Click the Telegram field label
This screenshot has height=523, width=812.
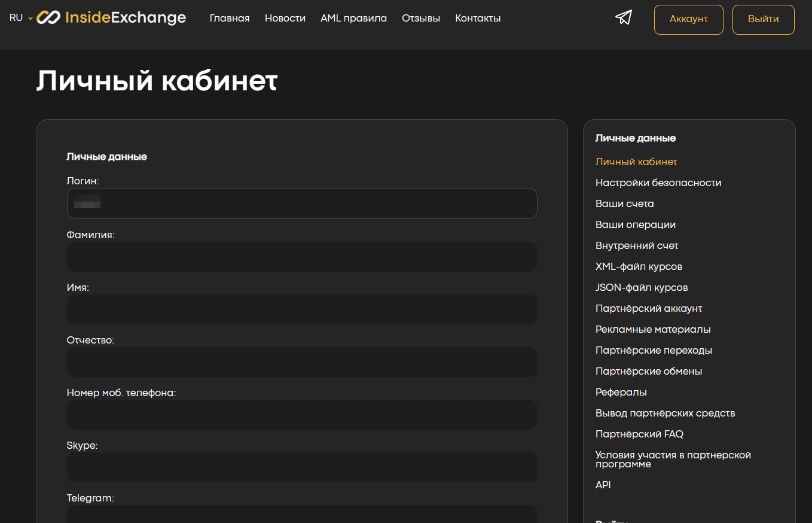[90, 498]
